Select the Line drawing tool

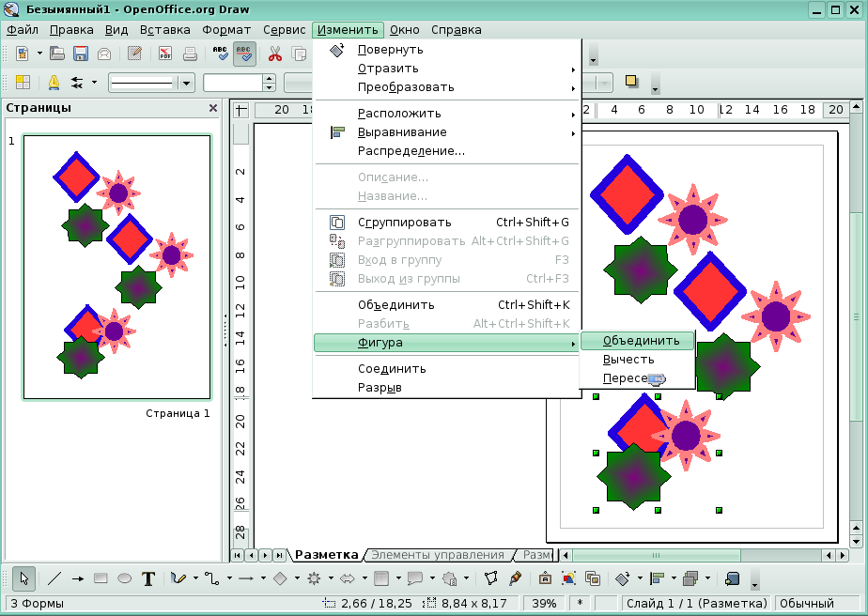point(55,578)
